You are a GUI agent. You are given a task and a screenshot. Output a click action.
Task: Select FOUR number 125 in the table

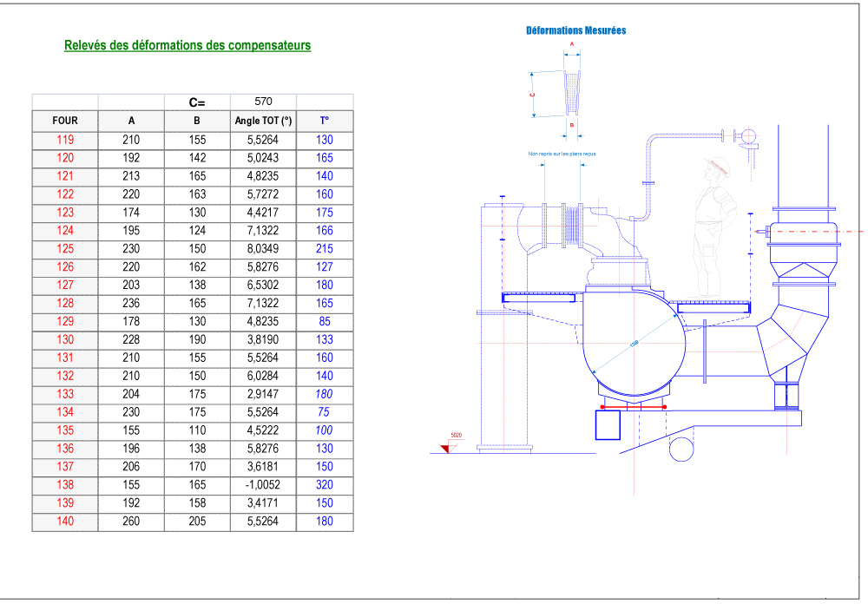65,249
